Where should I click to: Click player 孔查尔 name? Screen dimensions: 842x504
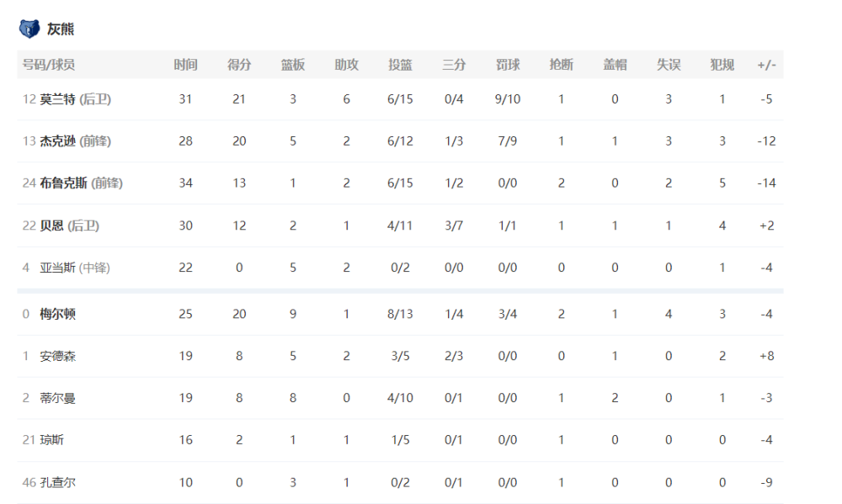pos(57,482)
